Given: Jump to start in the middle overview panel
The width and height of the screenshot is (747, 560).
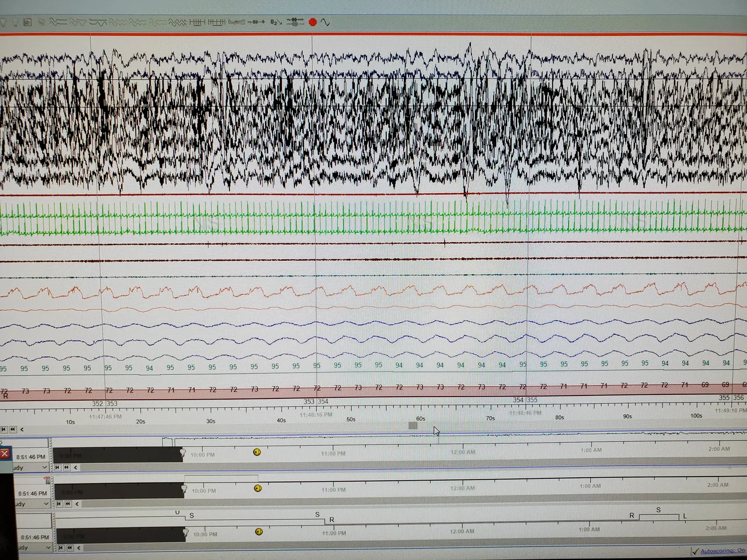Looking at the screenshot, I should [58, 503].
